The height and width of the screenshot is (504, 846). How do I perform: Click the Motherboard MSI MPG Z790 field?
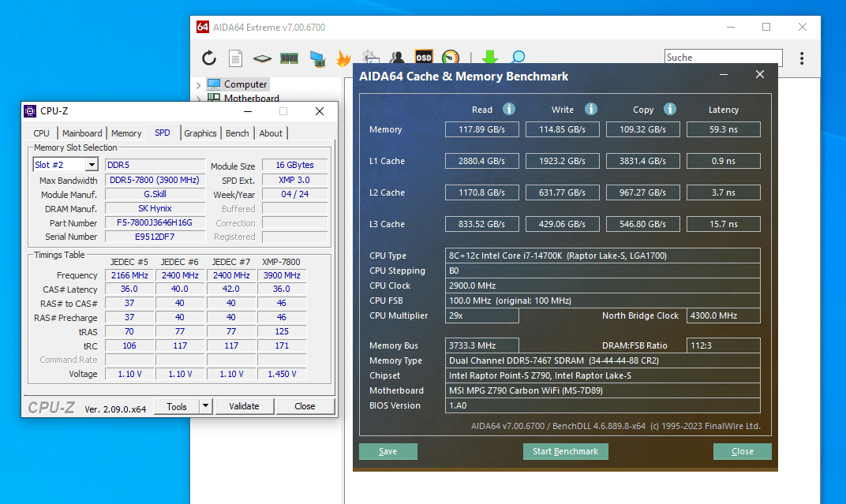(x=603, y=390)
